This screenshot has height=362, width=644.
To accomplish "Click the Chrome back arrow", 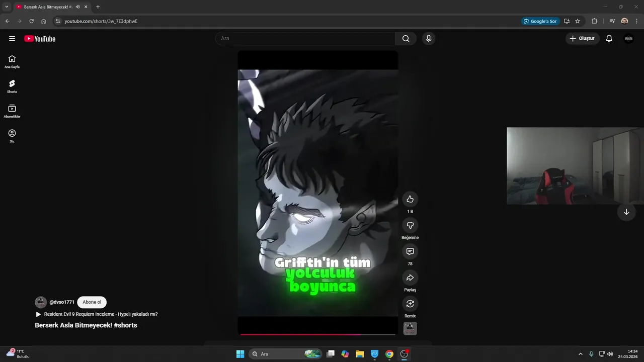I will click(8, 21).
